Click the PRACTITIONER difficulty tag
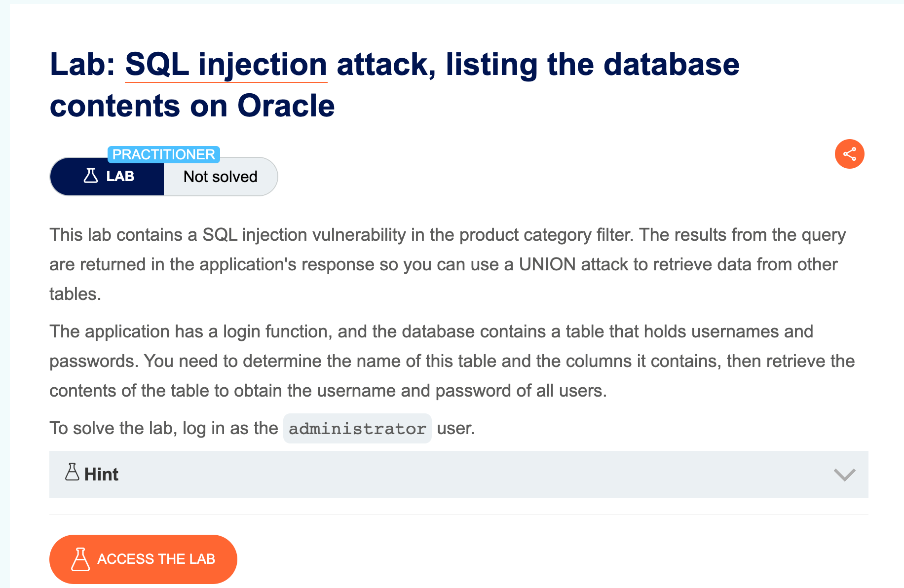The width and height of the screenshot is (904, 588). coord(163,154)
